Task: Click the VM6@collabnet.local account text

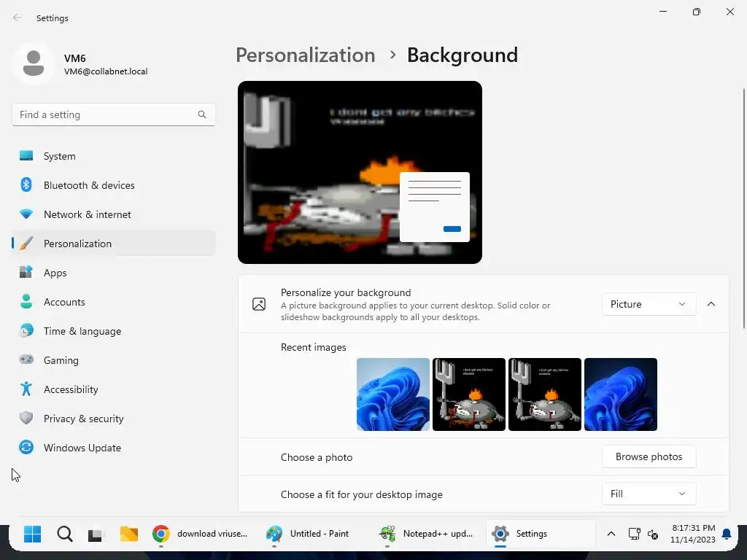Action: click(106, 71)
